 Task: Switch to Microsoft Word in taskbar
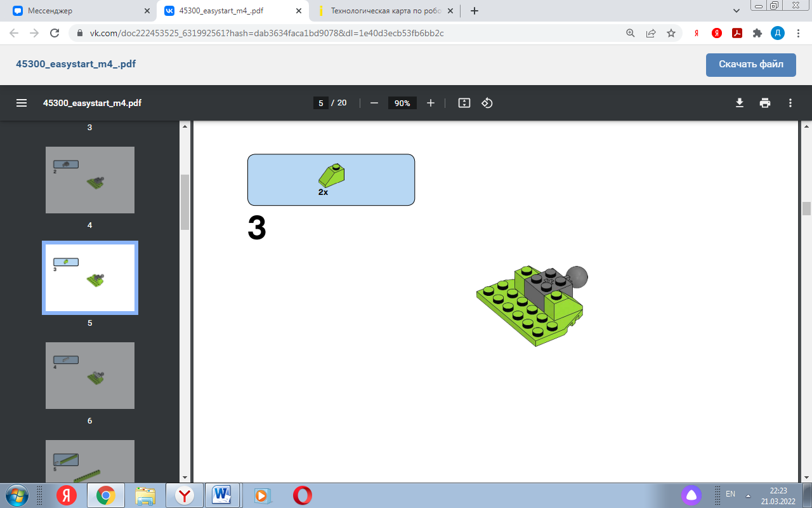pos(223,495)
